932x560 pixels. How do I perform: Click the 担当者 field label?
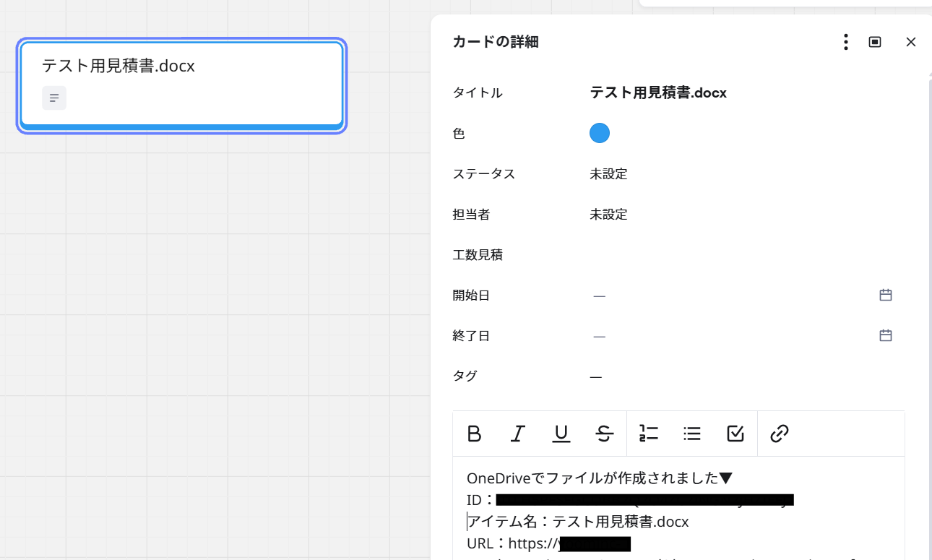pyautogui.click(x=471, y=215)
